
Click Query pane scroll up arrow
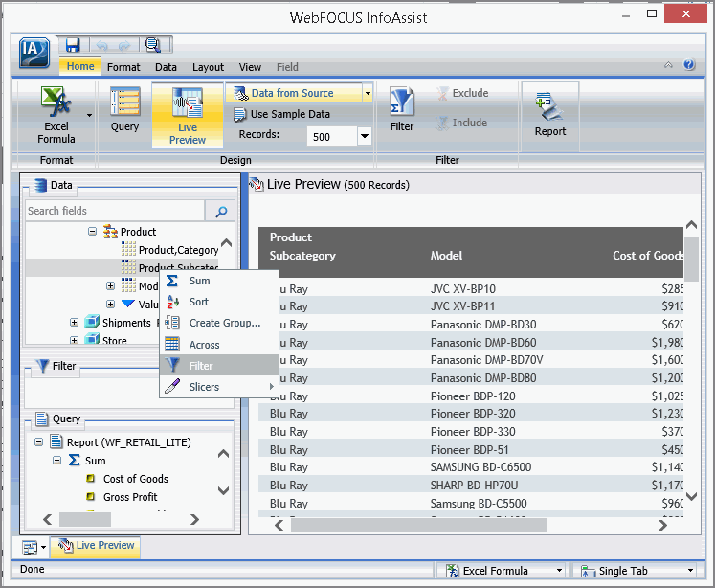[223, 453]
